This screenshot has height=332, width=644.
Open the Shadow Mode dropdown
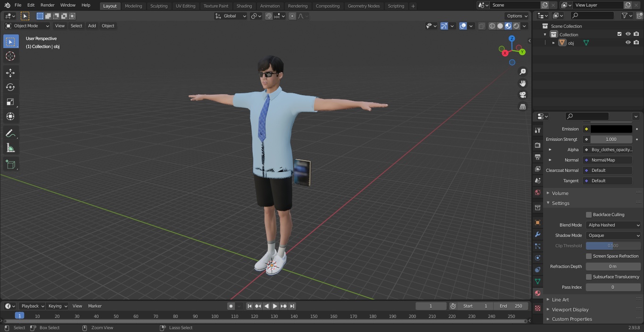613,235
